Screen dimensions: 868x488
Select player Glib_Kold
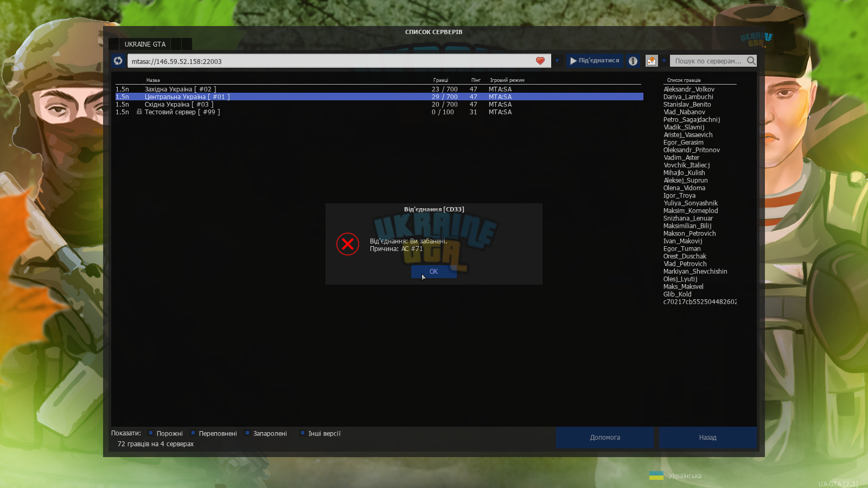point(678,294)
